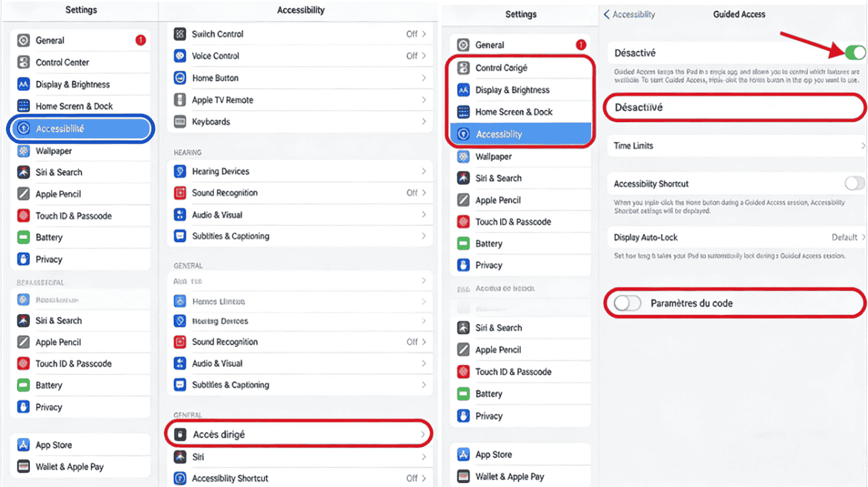Screen dimensions: 868x487
Task: Tap the Paramètres du code label
Action: pyautogui.click(x=692, y=303)
